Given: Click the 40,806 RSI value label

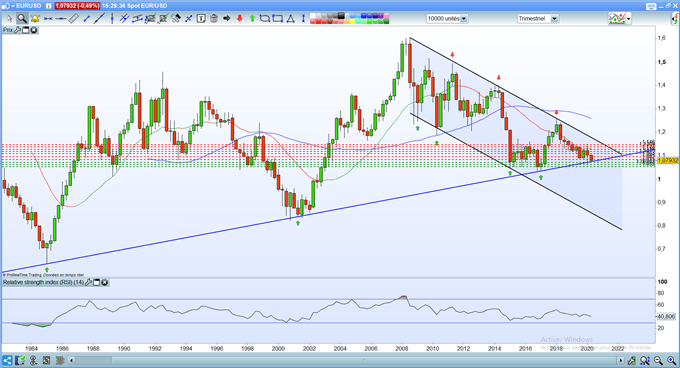Looking at the screenshot, I should point(667,316).
